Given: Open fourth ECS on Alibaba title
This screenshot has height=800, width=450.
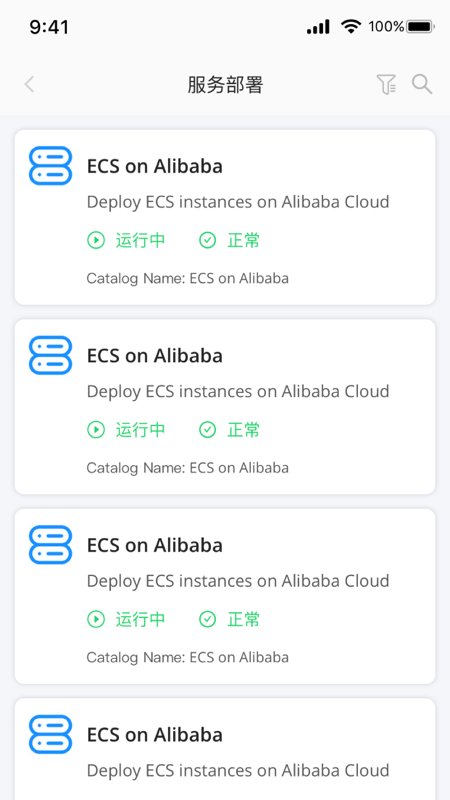Looking at the screenshot, I should (155, 735).
